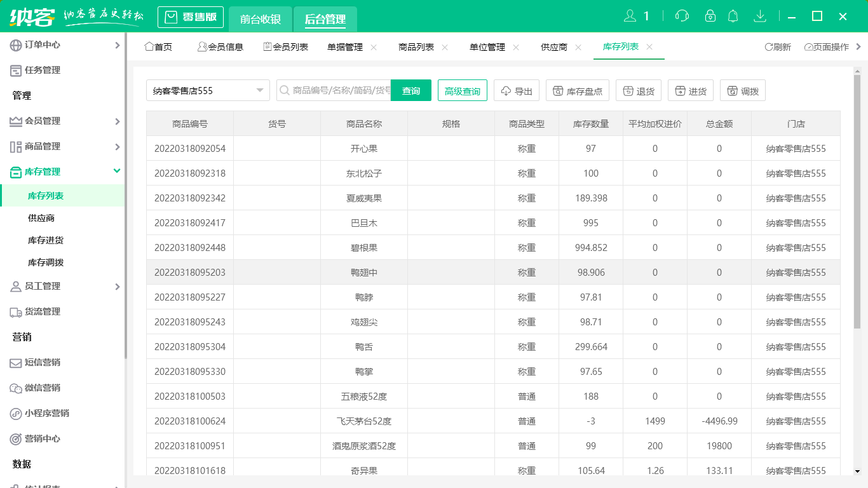Click the 短信营销 envelope icon
Viewport: 868px width, 488px height.
[16, 363]
